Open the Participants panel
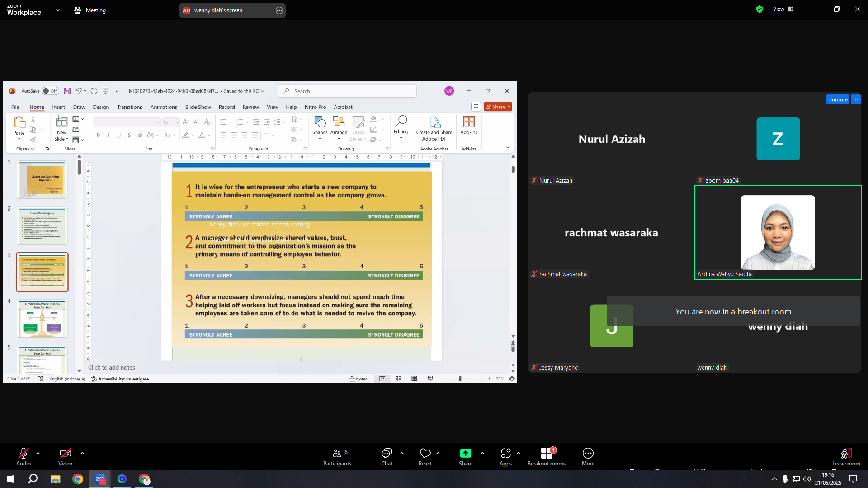868x488 pixels. pyautogui.click(x=337, y=457)
